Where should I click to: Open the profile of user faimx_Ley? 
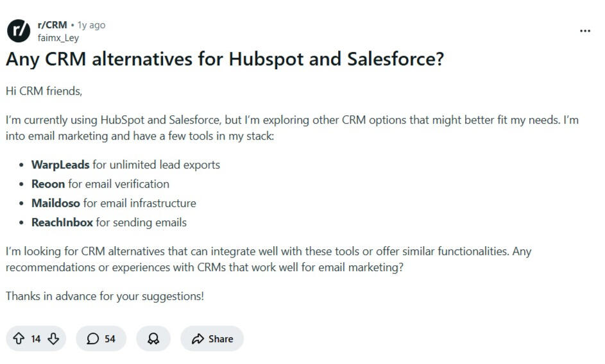click(x=58, y=37)
